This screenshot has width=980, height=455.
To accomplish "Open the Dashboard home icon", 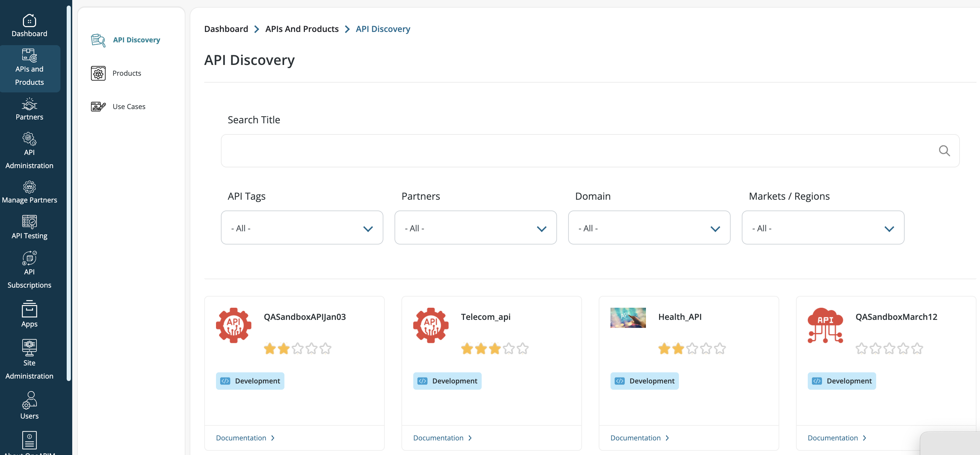I will click(x=29, y=20).
